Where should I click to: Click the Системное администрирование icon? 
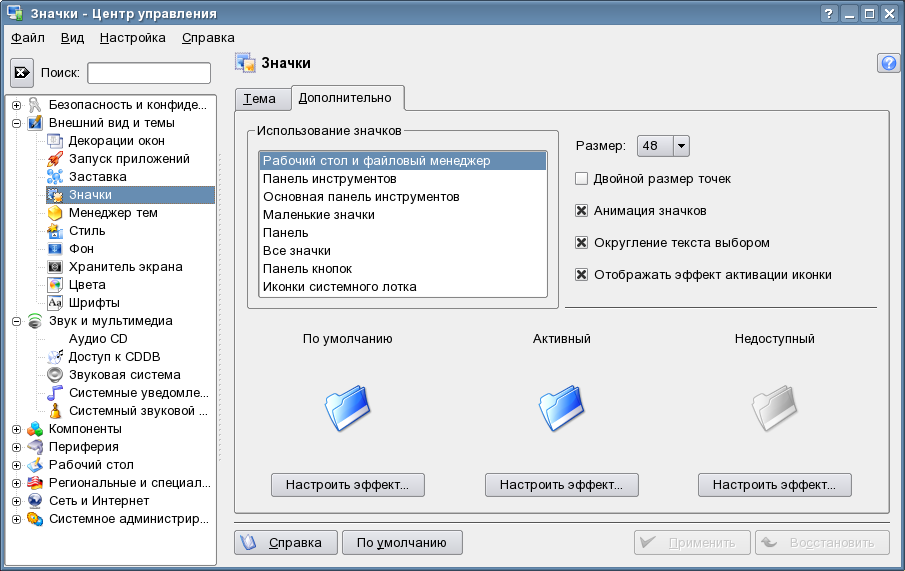click(x=35, y=519)
